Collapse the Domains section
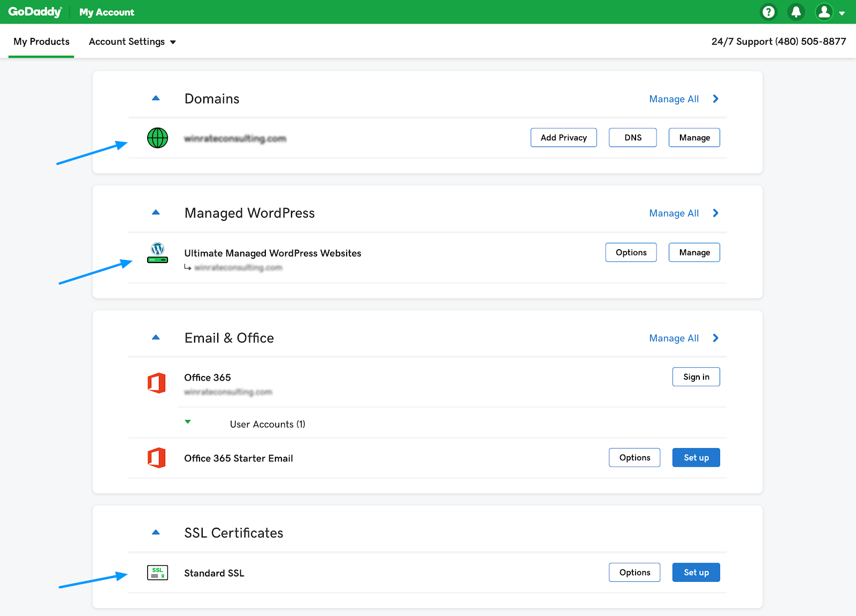The height and width of the screenshot is (616, 856). pos(156,98)
